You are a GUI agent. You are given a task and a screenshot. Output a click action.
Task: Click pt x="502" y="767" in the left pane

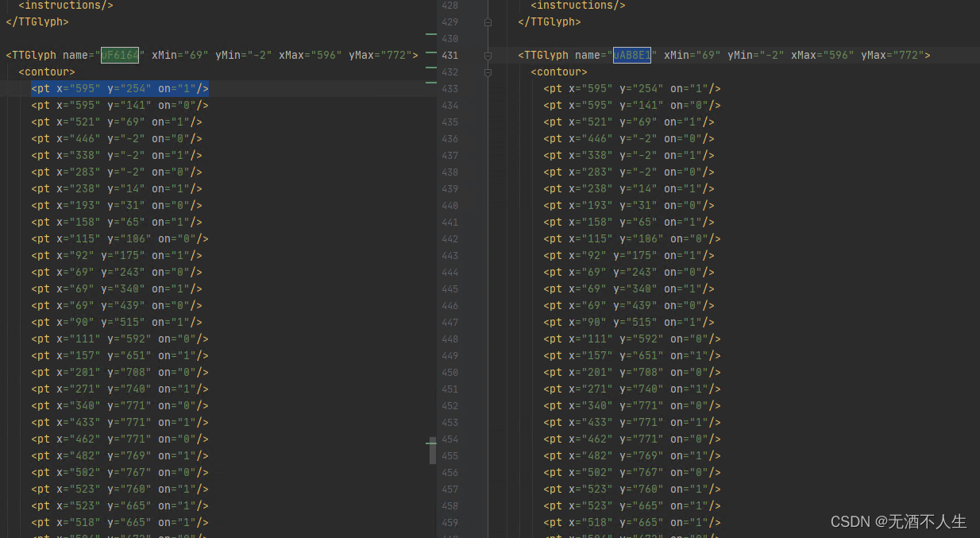(x=120, y=472)
